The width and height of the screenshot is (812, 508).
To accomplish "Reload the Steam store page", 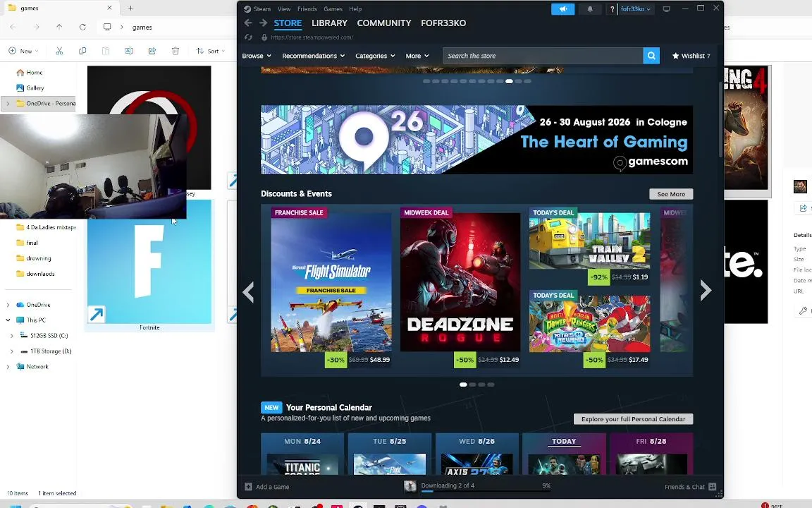I will tap(249, 37).
